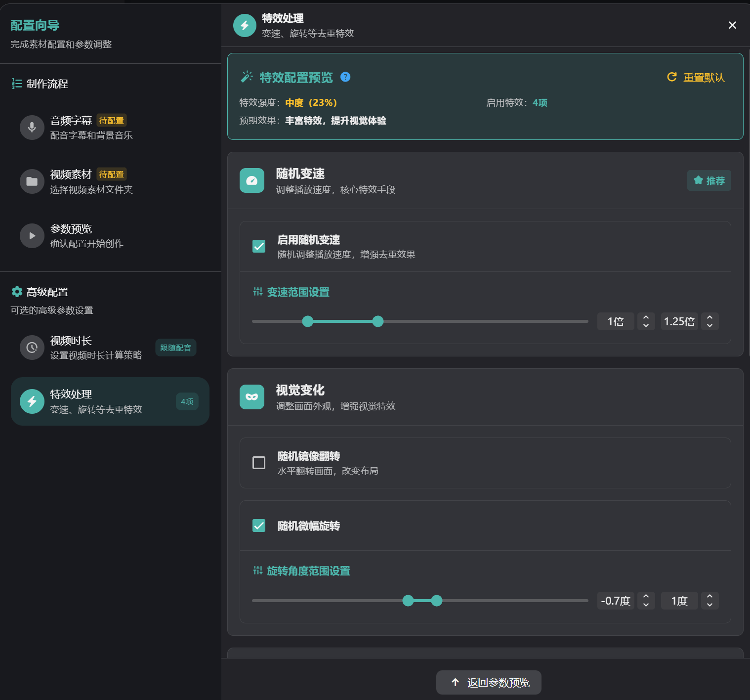
Task: Click the folder icon for 视频素材
Action: click(x=32, y=181)
